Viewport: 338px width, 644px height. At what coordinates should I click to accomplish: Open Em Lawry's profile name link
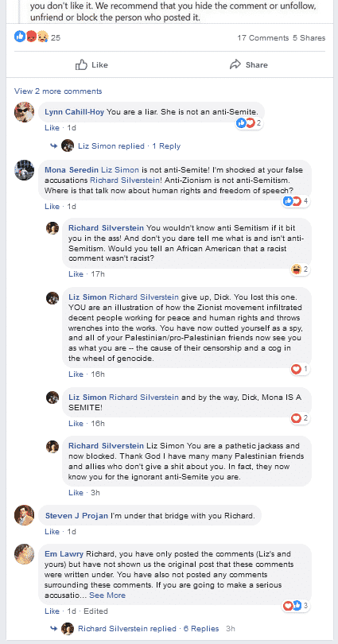click(x=64, y=553)
